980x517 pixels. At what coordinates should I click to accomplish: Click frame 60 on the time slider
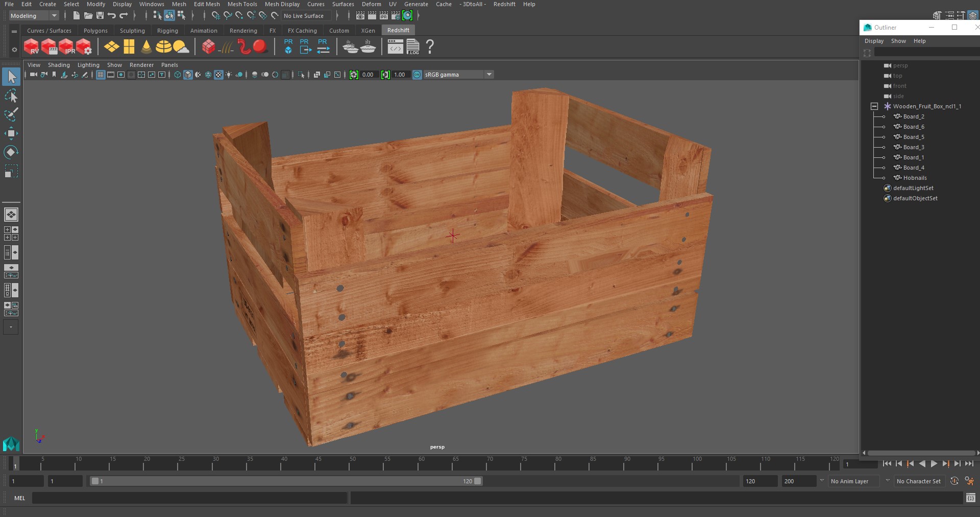pos(422,463)
